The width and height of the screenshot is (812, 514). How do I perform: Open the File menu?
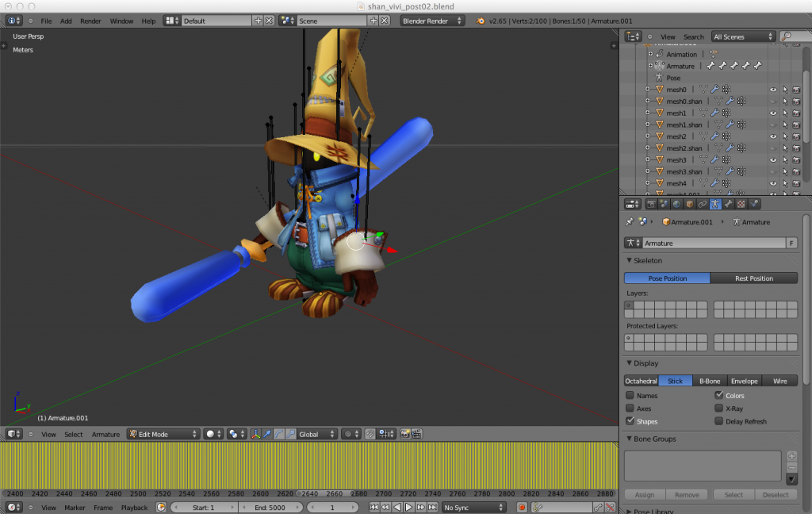point(46,21)
